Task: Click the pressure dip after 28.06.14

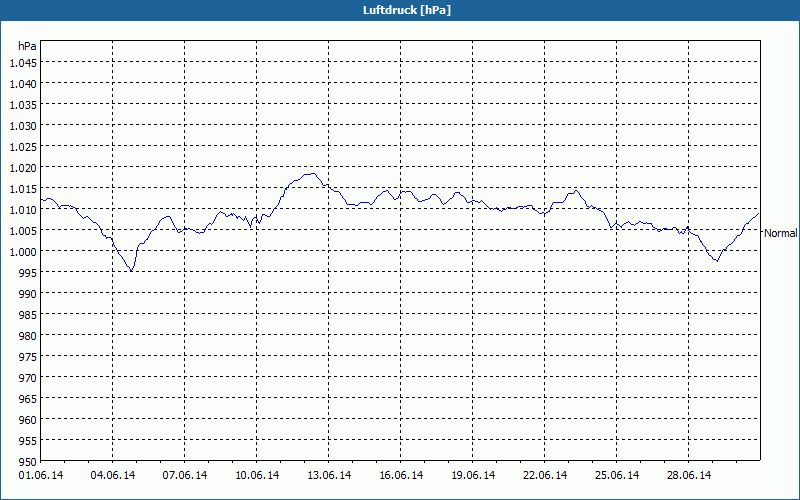Action: click(717, 261)
